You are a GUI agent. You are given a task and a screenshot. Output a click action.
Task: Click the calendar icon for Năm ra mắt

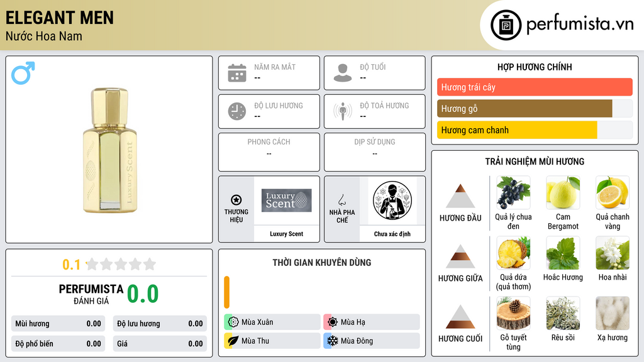(237, 73)
